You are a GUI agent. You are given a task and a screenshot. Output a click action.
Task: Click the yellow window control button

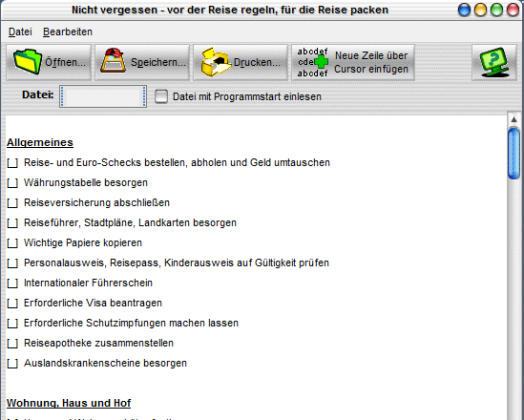[480, 10]
